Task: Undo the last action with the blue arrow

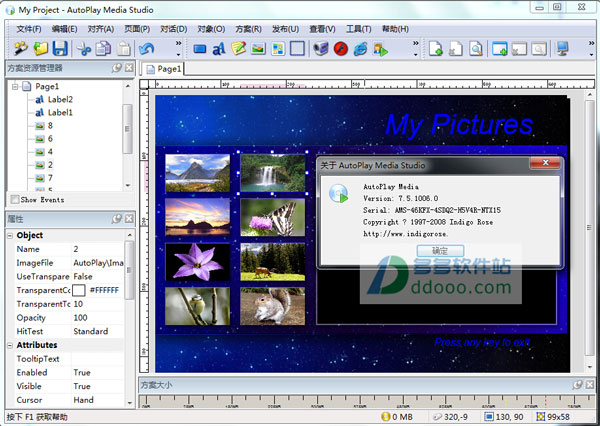Action: [x=146, y=49]
